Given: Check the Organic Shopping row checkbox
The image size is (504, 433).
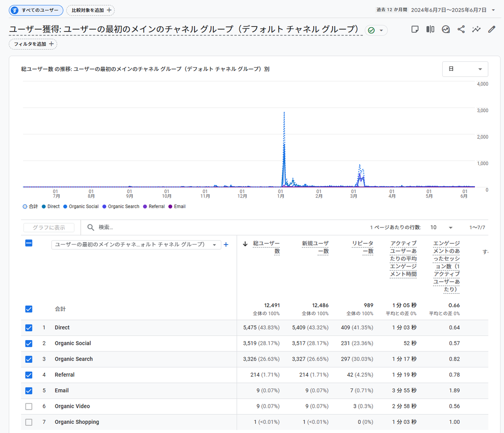Looking at the screenshot, I should (x=29, y=422).
